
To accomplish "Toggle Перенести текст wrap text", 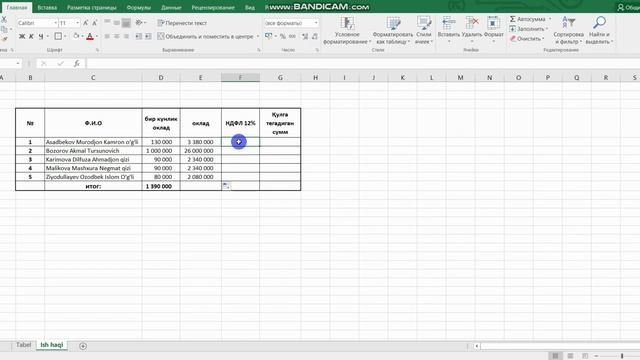I will tap(182, 23).
